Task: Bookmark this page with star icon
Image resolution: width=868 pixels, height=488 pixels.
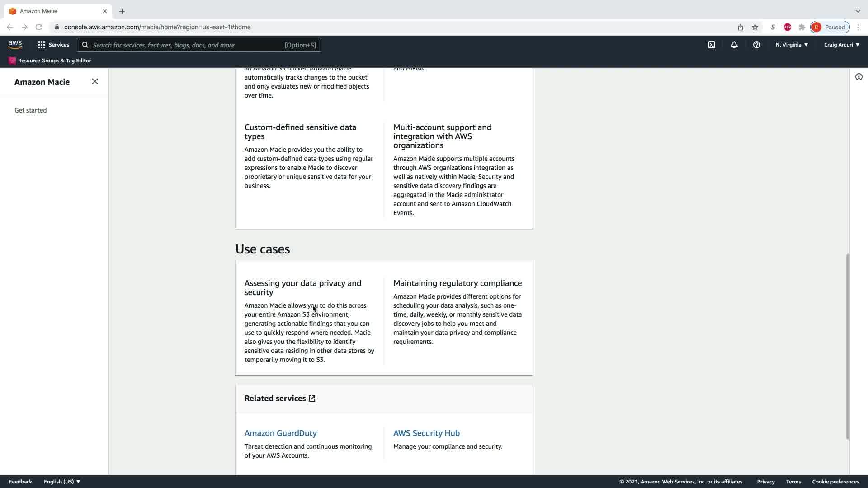Action: (x=755, y=27)
